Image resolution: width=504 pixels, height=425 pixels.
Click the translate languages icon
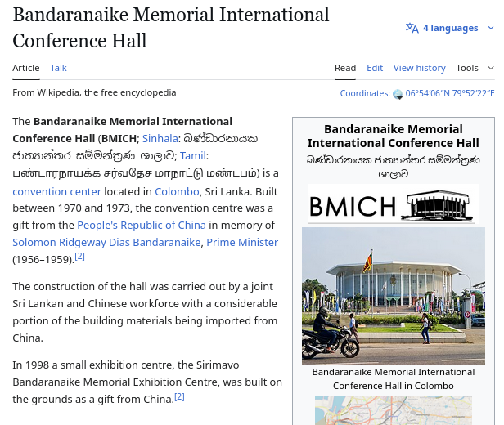coord(412,28)
